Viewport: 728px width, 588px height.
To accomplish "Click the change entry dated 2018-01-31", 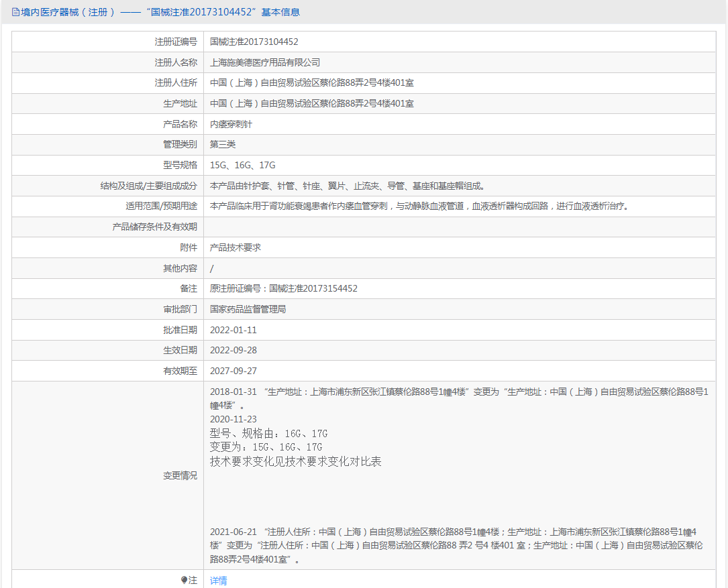I will pyautogui.click(x=459, y=399).
